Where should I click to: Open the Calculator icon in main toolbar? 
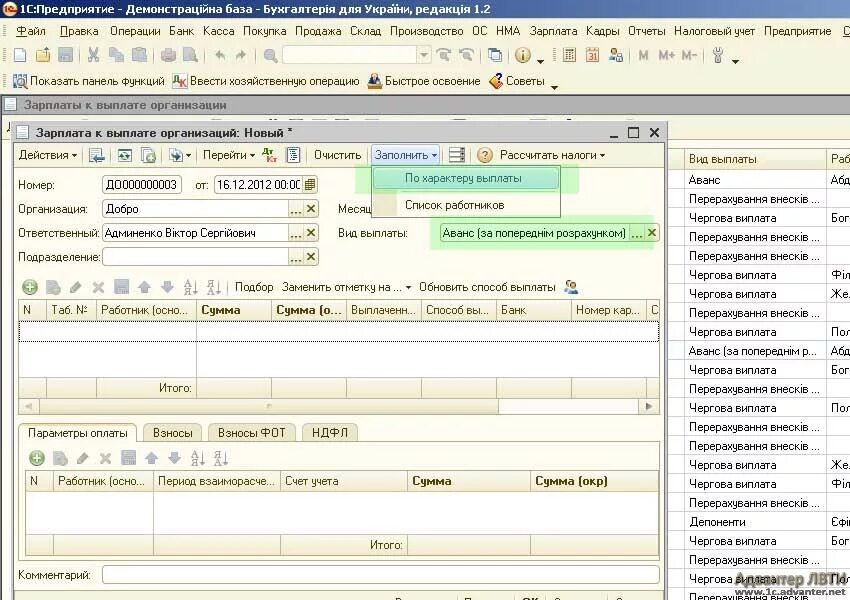(569, 55)
